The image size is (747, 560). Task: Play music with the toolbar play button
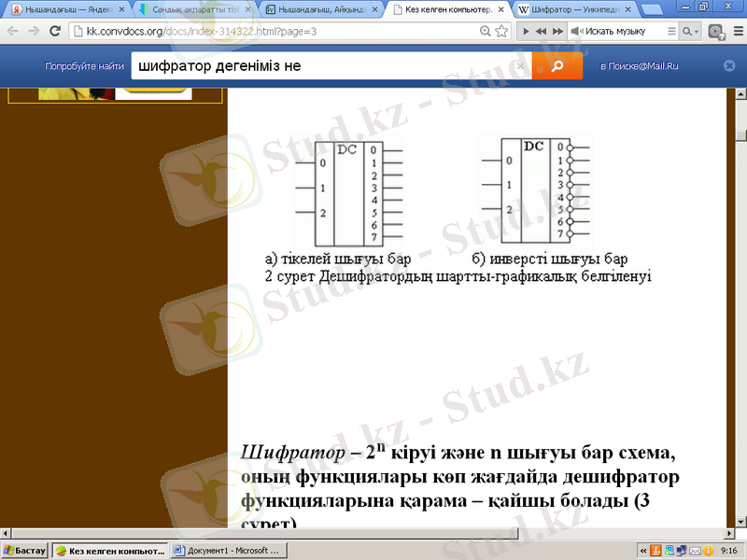(526, 32)
